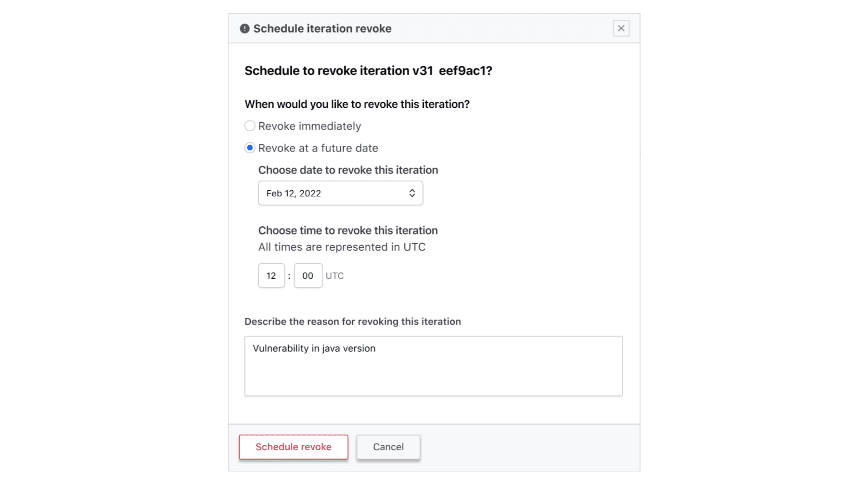Click the exclamation warning icon in header
The width and height of the screenshot is (868, 484).
[245, 28]
